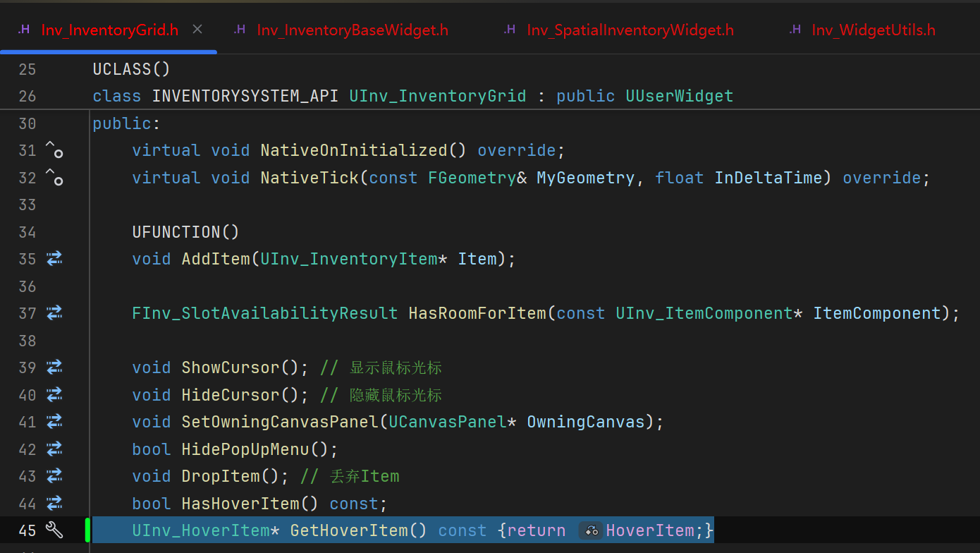Click the HidePopUpMenu function name
980x553 pixels.
click(x=245, y=449)
